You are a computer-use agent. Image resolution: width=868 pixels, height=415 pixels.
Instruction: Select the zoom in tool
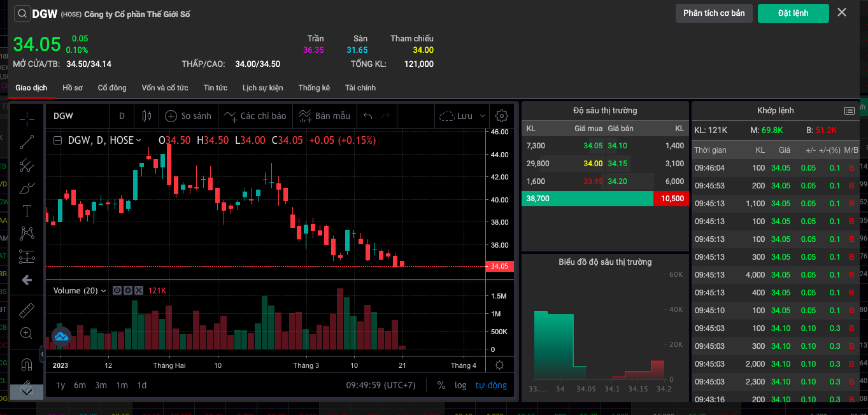[27, 333]
